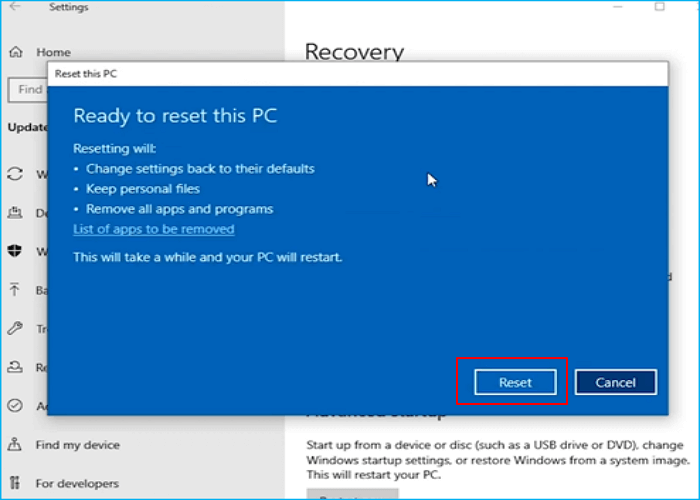The height and width of the screenshot is (500, 700).
Task: Open the List of apps to be removed link
Action: click(x=154, y=229)
